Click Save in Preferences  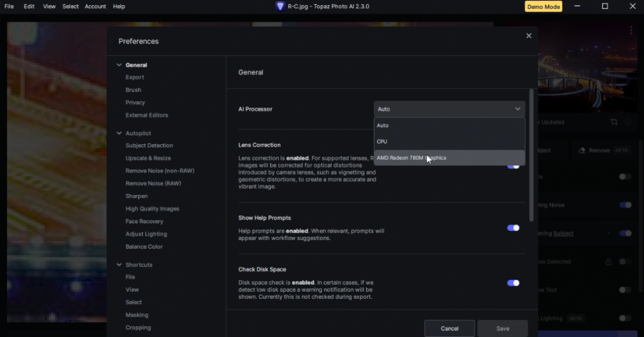point(503,329)
